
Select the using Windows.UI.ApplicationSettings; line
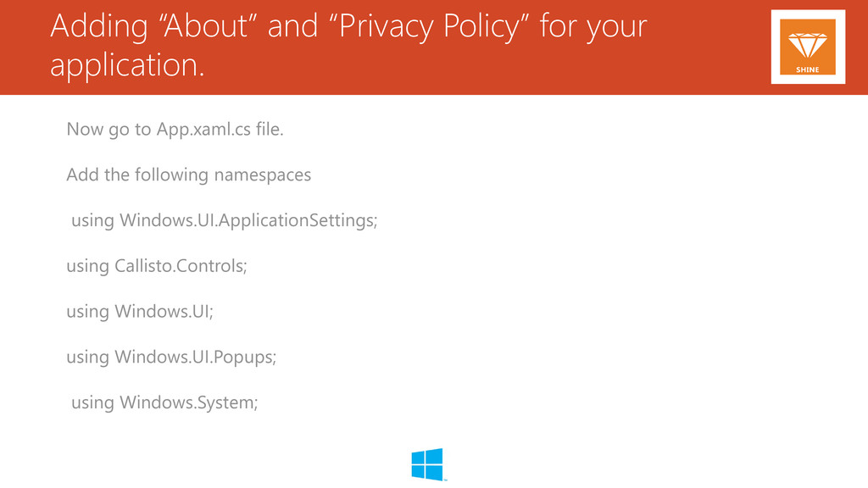tap(224, 221)
